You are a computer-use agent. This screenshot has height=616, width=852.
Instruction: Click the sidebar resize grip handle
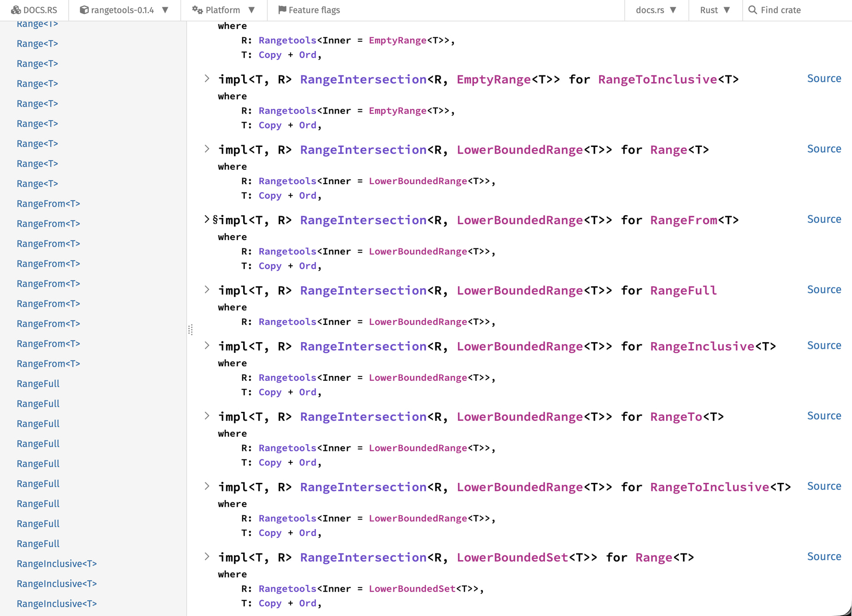tap(190, 330)
